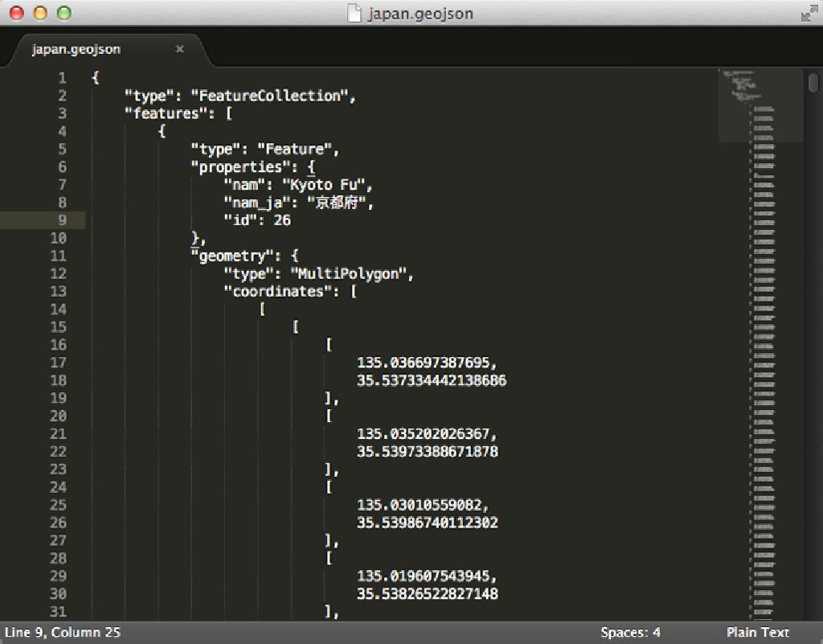Click the Line 9, Column 25 status text
This screenshot has width=823, height=644.
[x=62, y=632]
